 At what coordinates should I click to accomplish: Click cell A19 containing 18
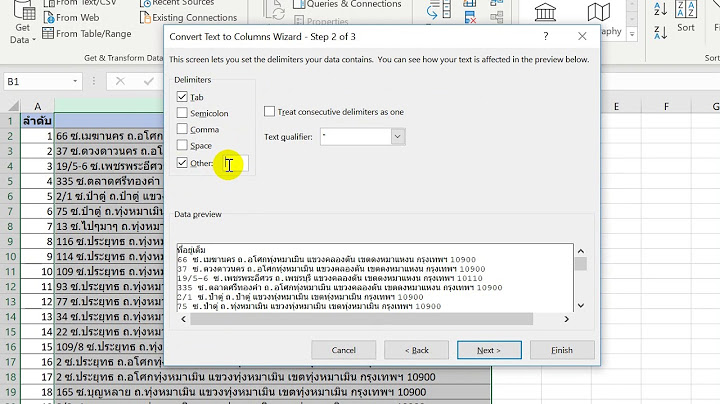pos(38,392)
